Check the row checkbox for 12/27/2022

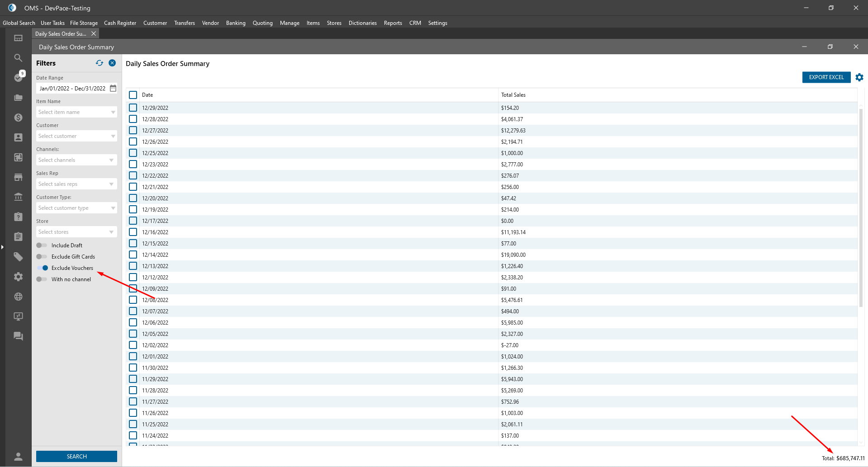(133, 130)
